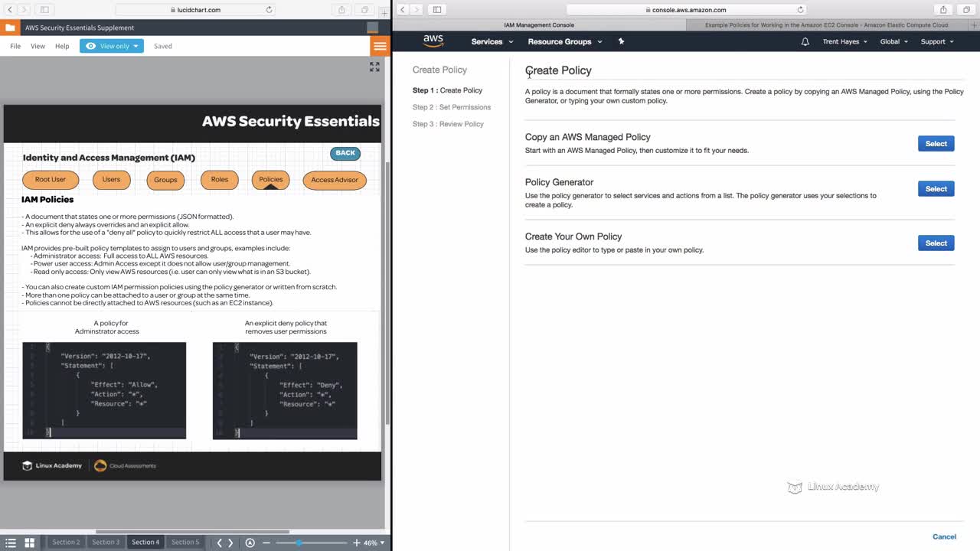Show tab overview in Lucidchart Safari window
This screenshot has height=551, width=980.
point(364,10)
